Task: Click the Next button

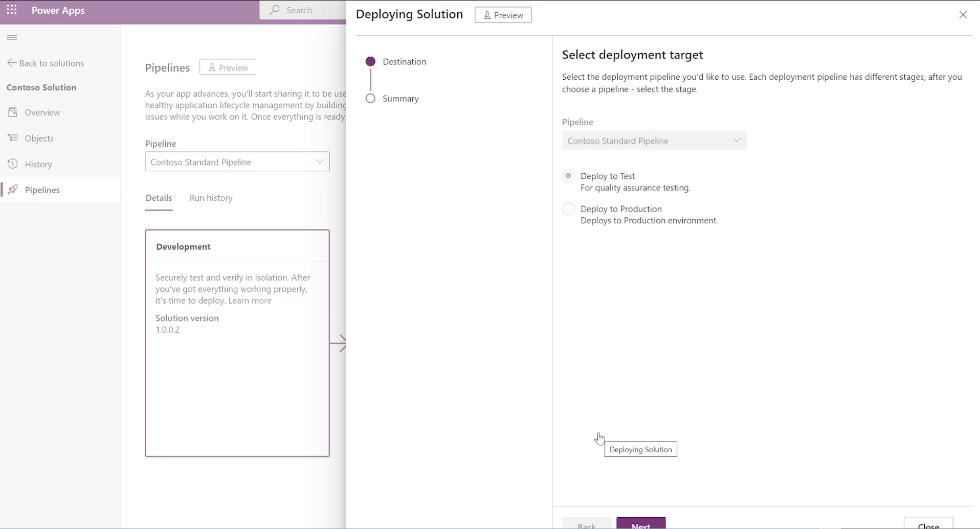Action: 641,523
